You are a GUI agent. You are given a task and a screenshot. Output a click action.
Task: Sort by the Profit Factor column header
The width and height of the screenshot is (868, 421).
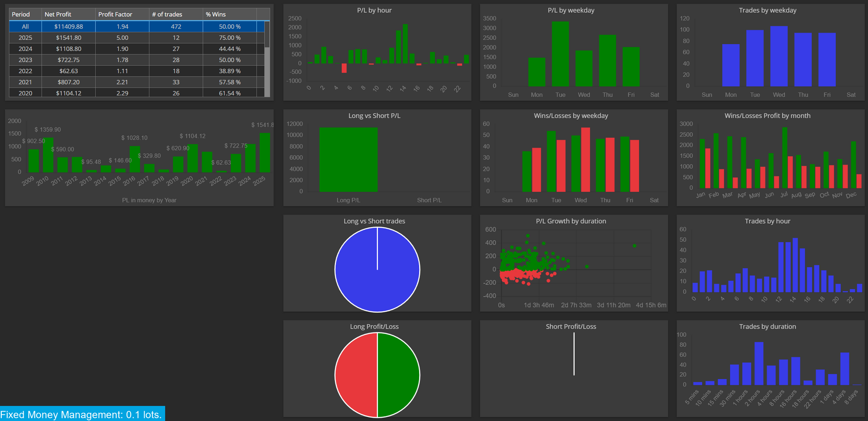(122, 14)
